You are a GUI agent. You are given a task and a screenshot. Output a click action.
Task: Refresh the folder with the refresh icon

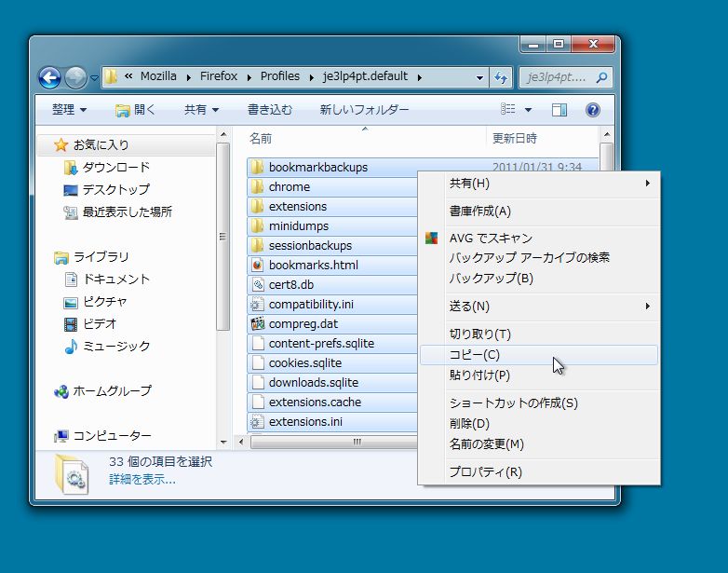[501, 77]
